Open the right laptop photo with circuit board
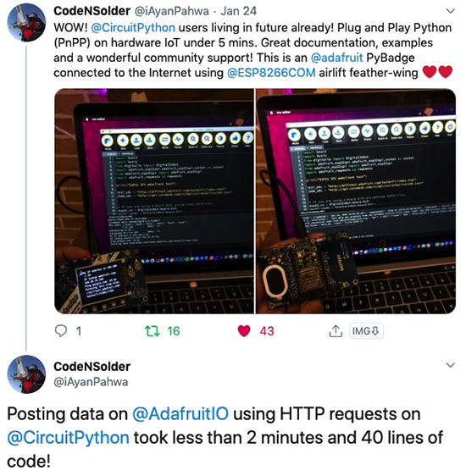Screen dimensions: 466x476 (356, 202)
